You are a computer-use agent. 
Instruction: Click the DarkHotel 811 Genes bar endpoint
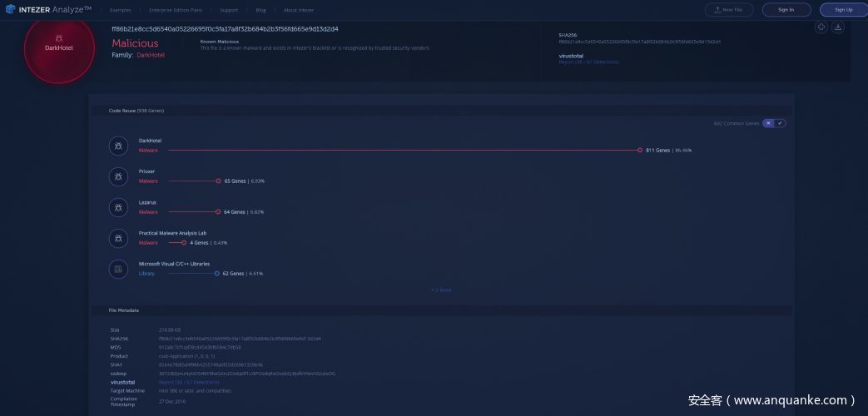click(639, 151)
